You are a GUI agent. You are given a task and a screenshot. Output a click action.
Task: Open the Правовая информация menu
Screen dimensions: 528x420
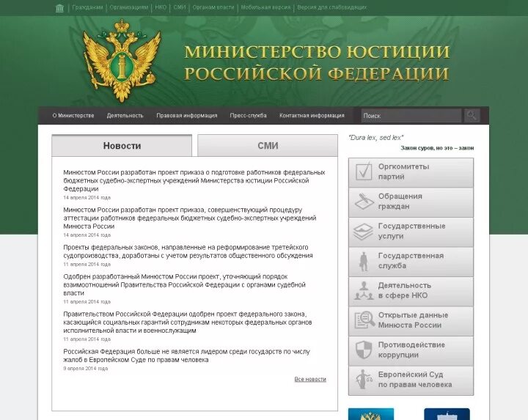186,115
